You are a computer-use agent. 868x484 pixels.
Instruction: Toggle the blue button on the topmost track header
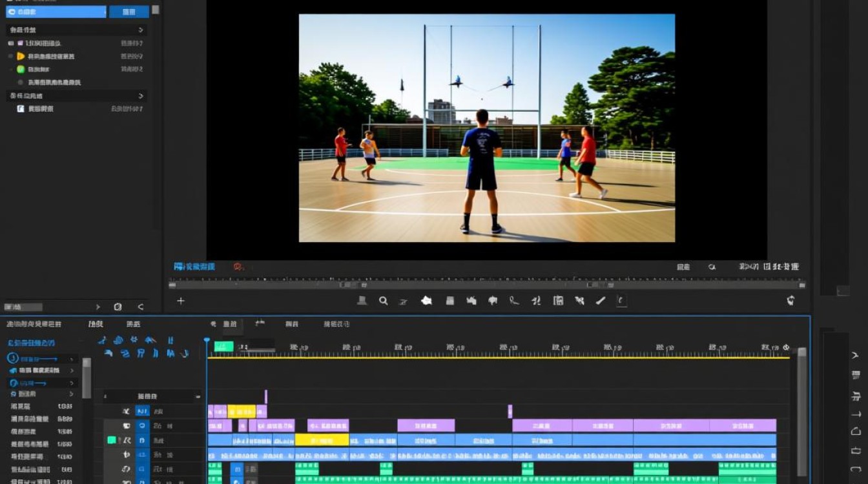(x=142, y=411)
